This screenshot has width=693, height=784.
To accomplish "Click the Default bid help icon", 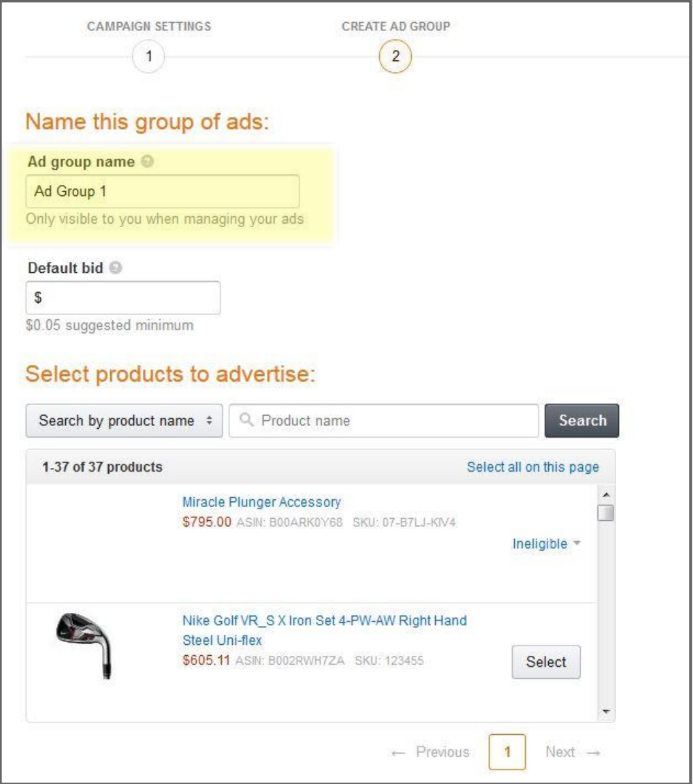I will 116,268.
